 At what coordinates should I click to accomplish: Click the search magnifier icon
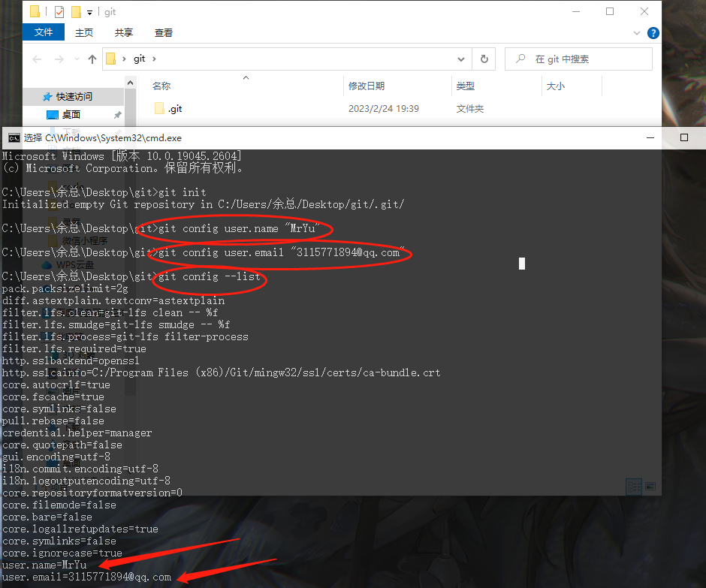(520, 59)
